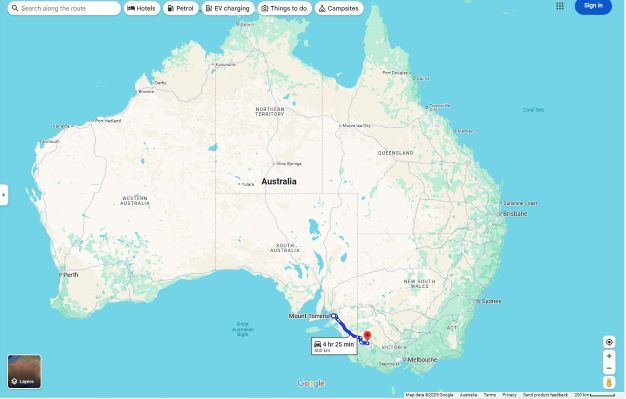Image resolution: width=626 pixels, height=399 pixels.
Task: Open the 4 hr 25 min route label
Action: (x=334, y=346)
